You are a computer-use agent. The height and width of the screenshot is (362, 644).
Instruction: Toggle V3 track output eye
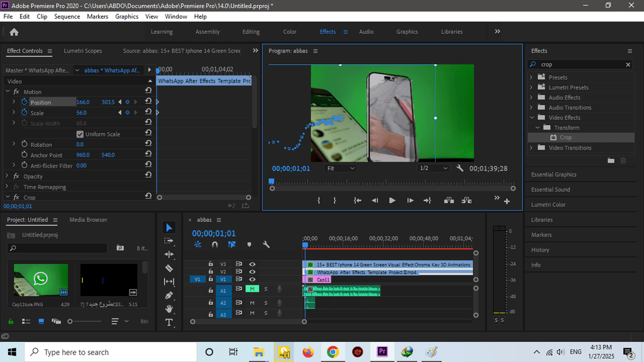(x=252, y=265)
